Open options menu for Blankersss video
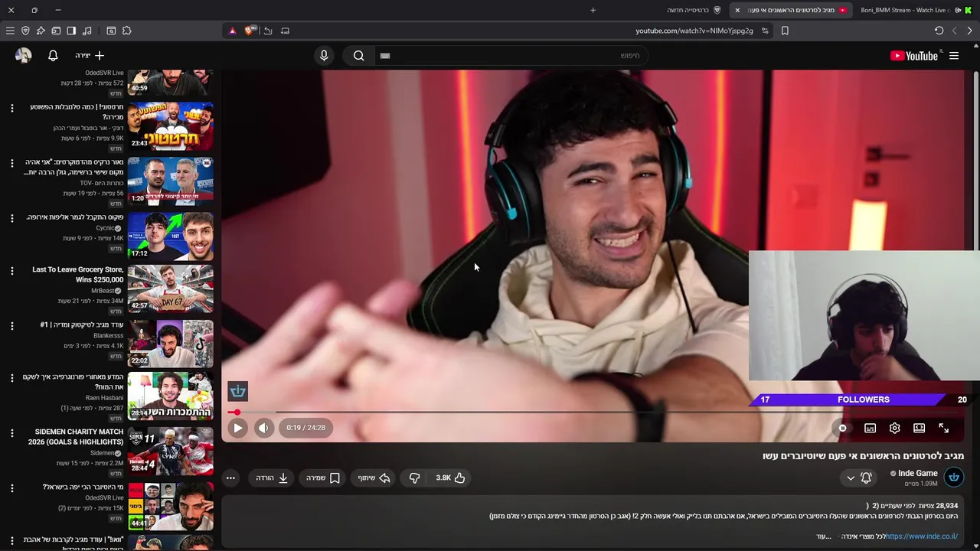This screenshot has height=551, width=980. (11, 326)
